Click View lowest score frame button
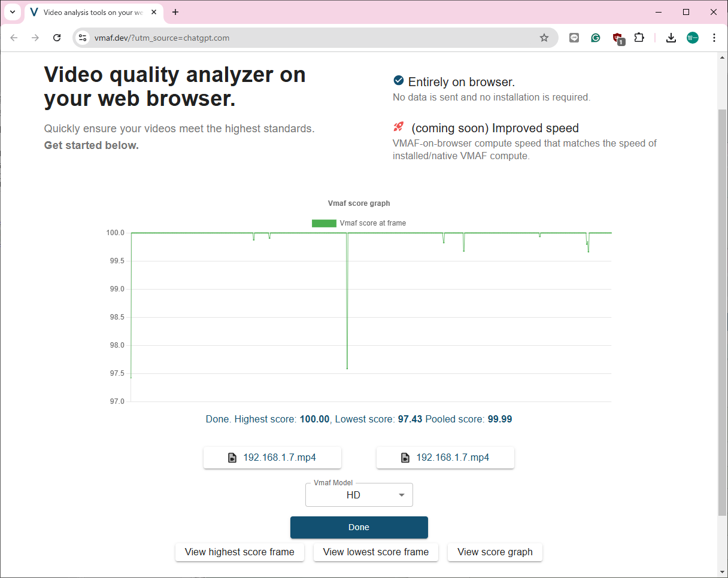The image size is (728, 578). click(x=375, y=552)
